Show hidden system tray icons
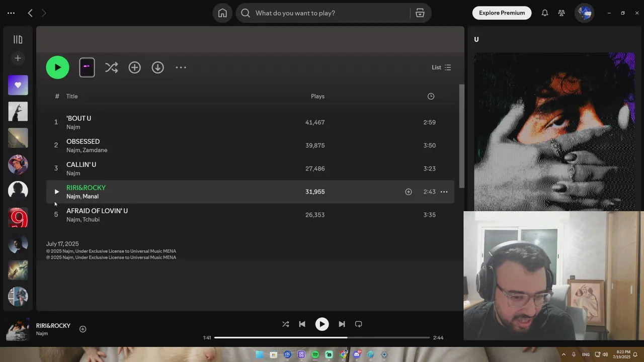 tap(563, 355)
